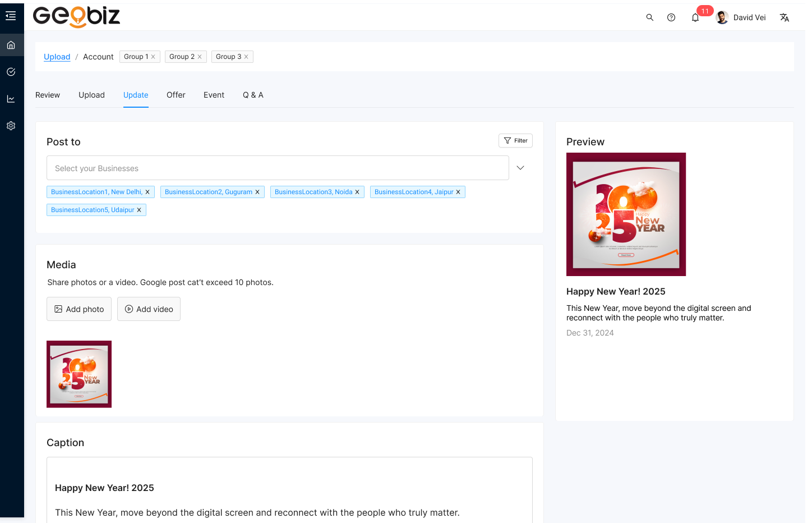Viewport: 812px width, 523px height.
Task: Open the analytics chart sidebar icon
Action: coord(11,99)
